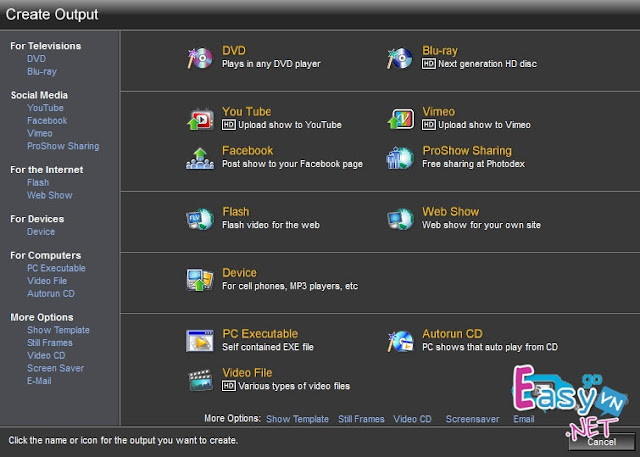Viewport: 640px width, 457px height.
Task: Click 'Various types of video files' description
Action: click(x=294, y=386)
